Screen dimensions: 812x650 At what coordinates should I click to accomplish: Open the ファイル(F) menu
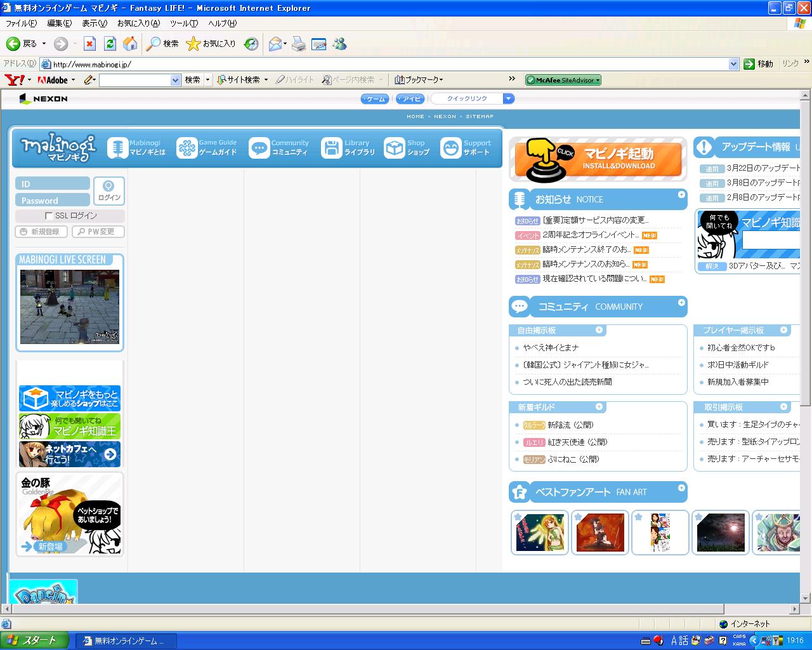[x=21, y=23]
